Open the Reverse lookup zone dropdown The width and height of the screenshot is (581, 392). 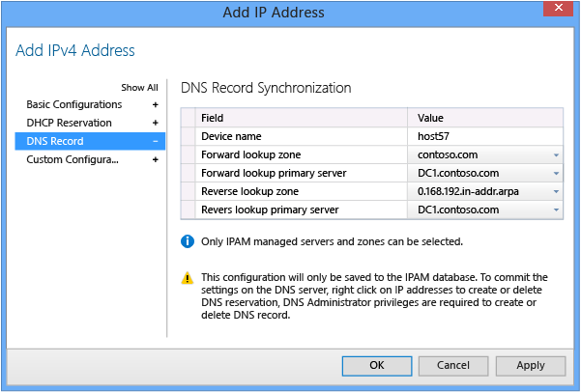click(556, 191)
